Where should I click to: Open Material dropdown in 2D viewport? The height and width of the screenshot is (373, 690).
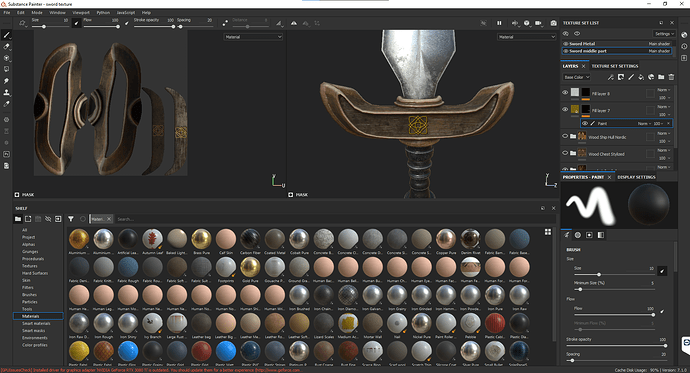(x=253, y=37)
